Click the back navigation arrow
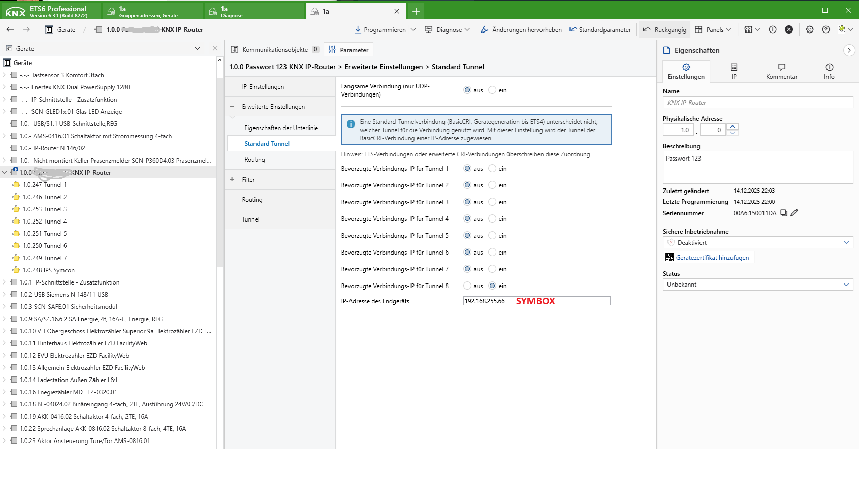The height and width of the screenshot is (504, 859). tap(10, 30)
